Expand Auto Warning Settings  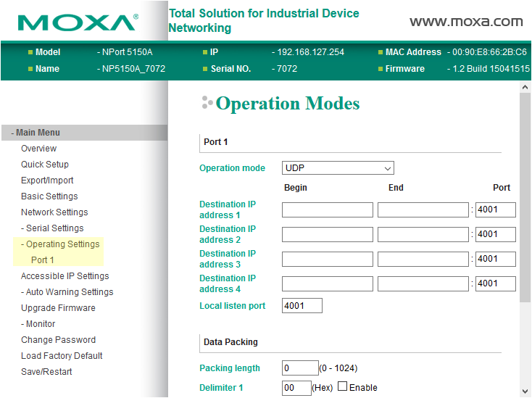click(x=67, y=292)
